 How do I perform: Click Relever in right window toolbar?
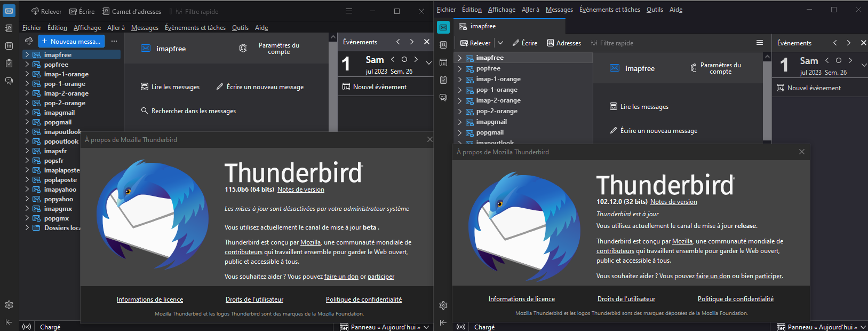coord(475,43)
